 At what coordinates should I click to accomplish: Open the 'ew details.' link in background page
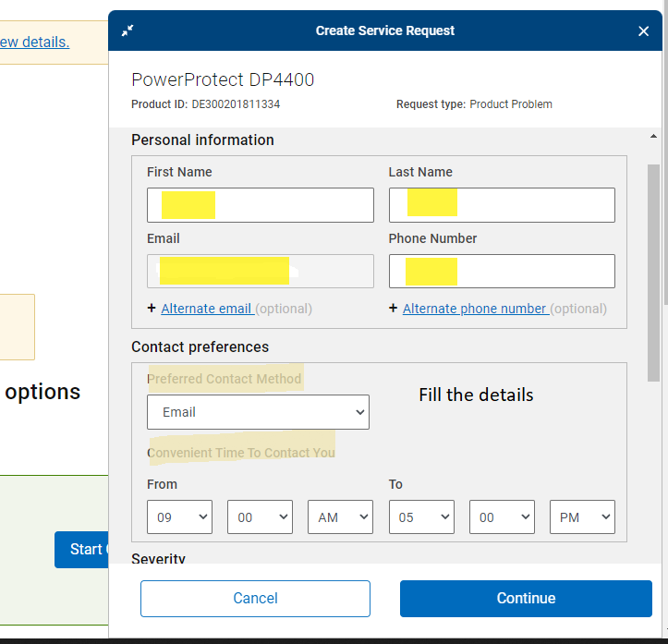[x=34, y=43]
